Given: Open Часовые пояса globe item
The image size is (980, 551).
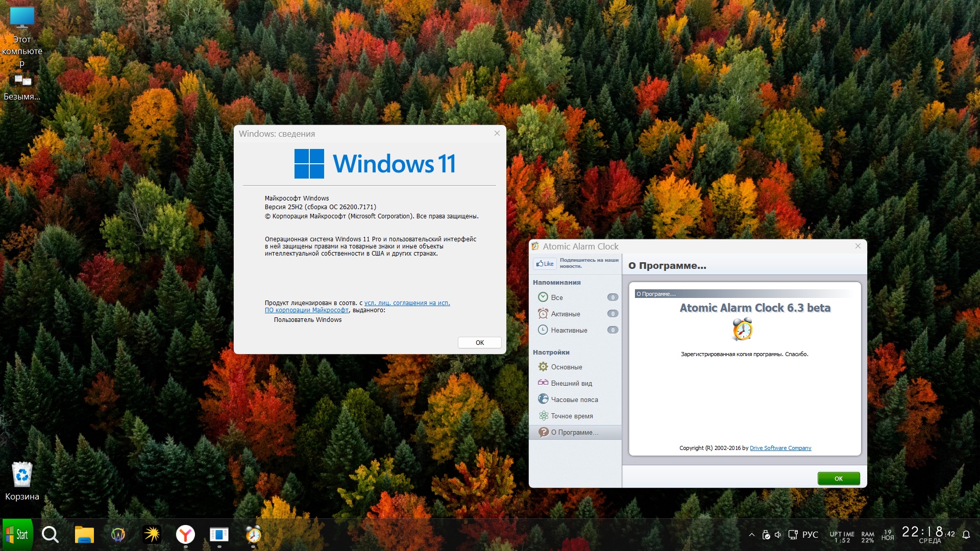Looking at the screenshot, I should [543, 399].
